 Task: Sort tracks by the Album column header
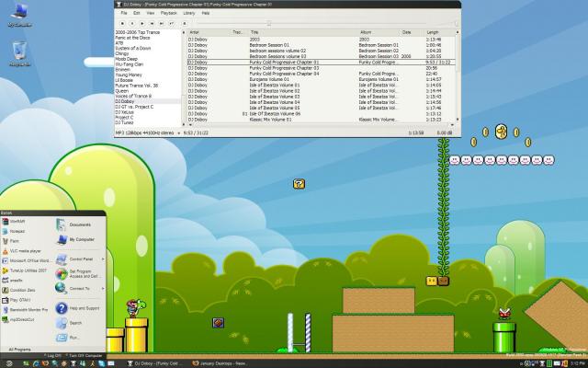point(379,33)
